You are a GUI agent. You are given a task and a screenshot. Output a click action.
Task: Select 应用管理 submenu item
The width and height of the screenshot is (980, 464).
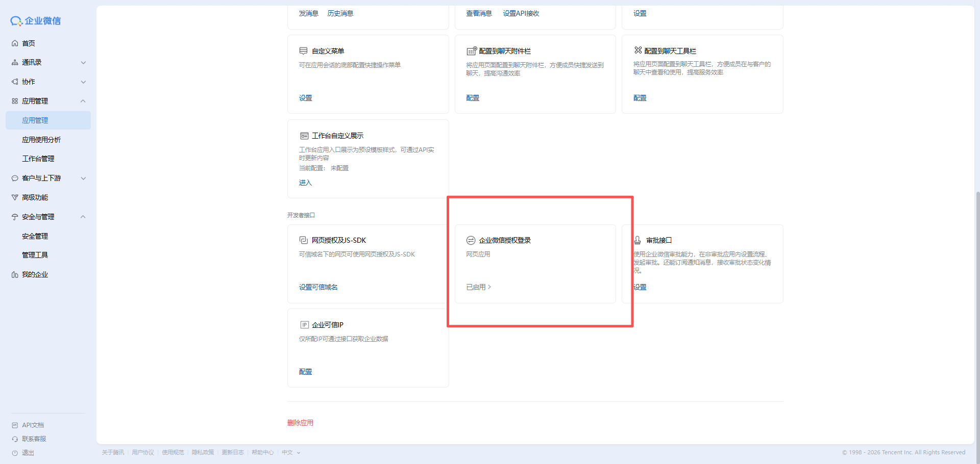click(48, 120)
